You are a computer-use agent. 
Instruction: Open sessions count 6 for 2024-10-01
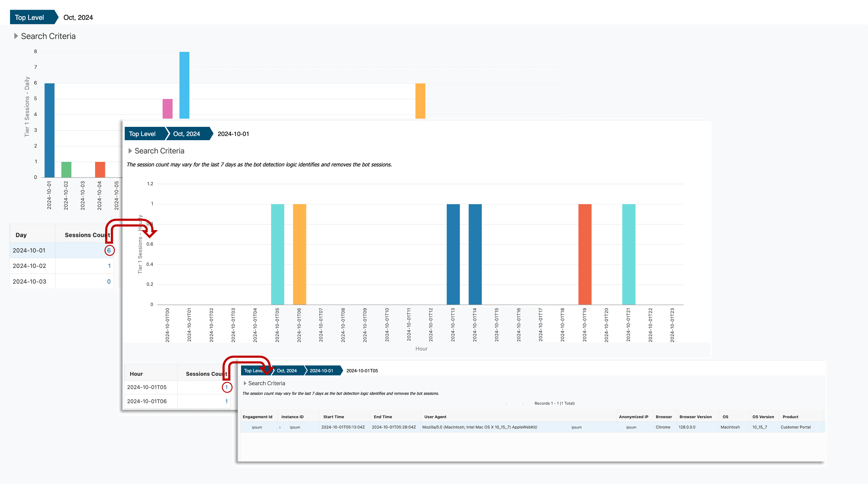109,251
